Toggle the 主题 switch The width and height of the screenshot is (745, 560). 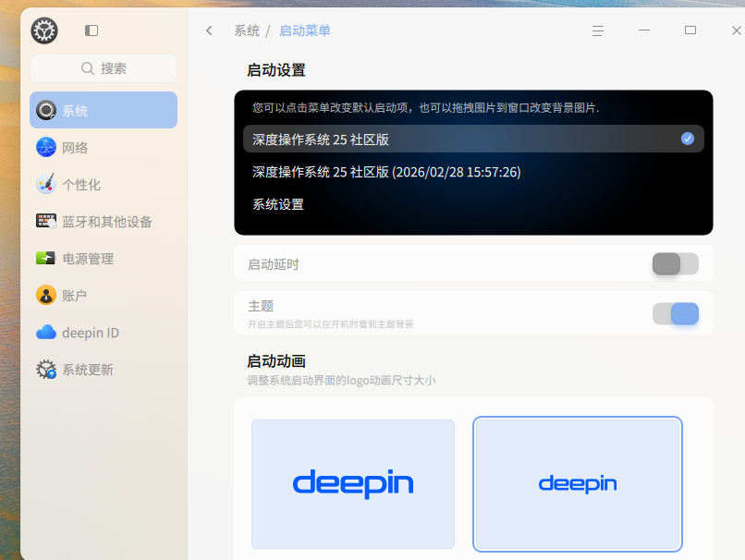point(675,313)
